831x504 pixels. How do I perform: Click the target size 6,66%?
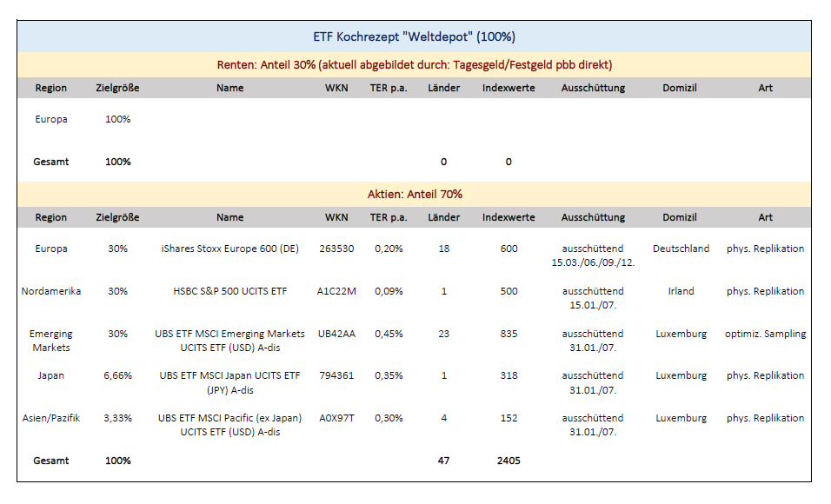tap(117, 375)
